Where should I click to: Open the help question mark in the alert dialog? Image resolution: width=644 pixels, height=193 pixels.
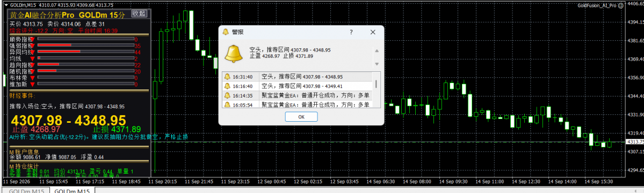click(x=351, y=32)
